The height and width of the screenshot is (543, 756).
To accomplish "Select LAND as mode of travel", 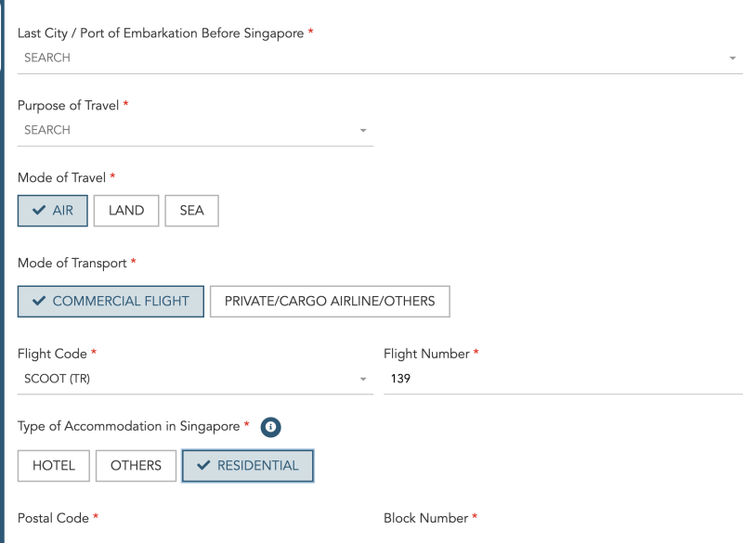I will click(126, 211).
